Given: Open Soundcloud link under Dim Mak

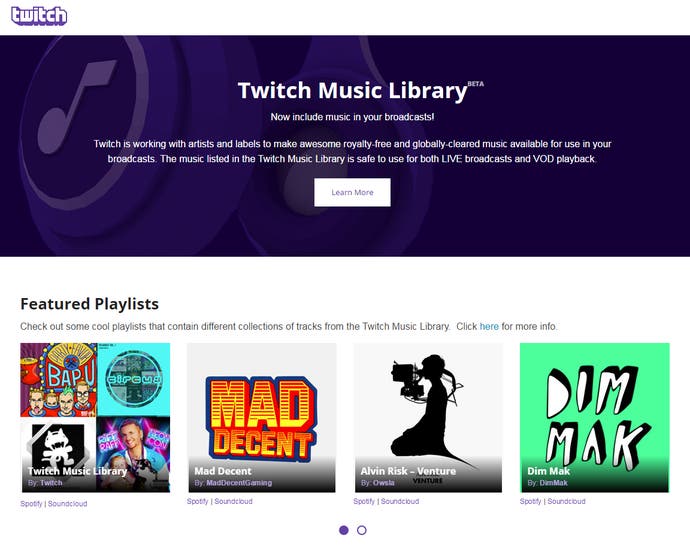Looking at the screenshot, I should point(566,501).
